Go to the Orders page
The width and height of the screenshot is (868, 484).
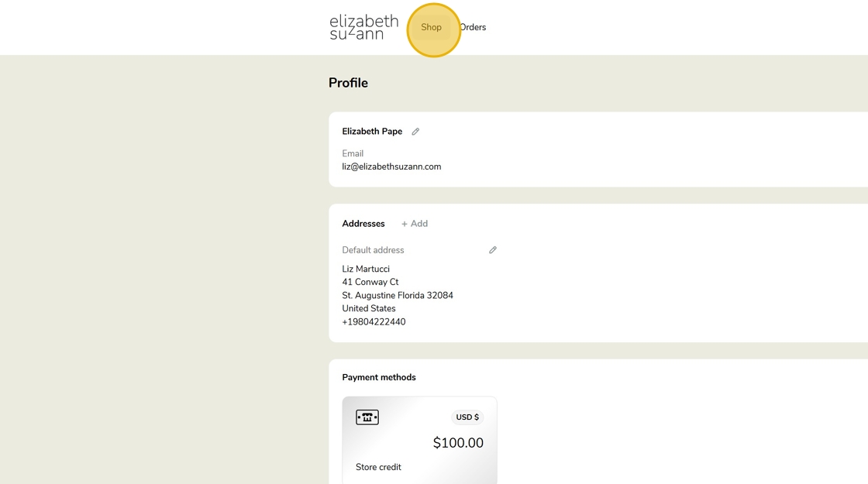(x=474, y=28)
